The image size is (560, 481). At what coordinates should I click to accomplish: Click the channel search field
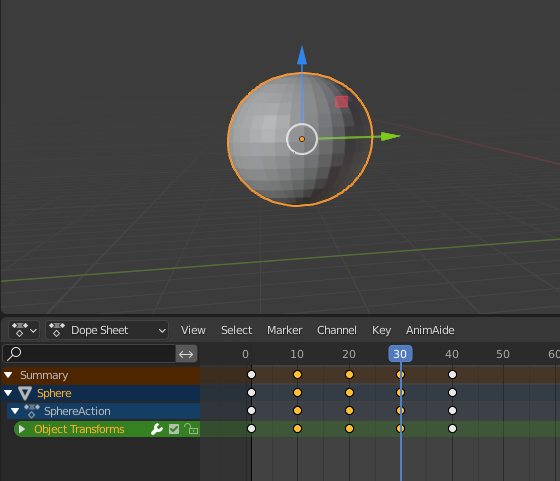(89, 354)
